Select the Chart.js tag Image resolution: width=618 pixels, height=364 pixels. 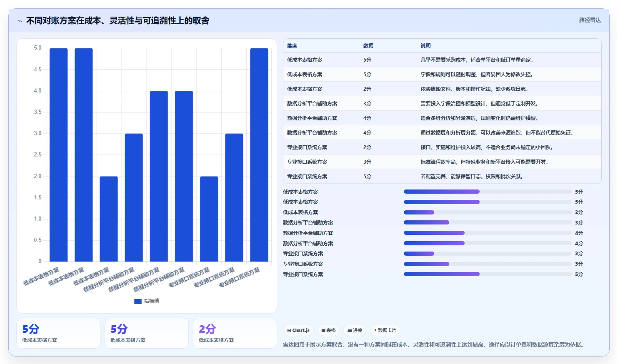coord(298,330)
